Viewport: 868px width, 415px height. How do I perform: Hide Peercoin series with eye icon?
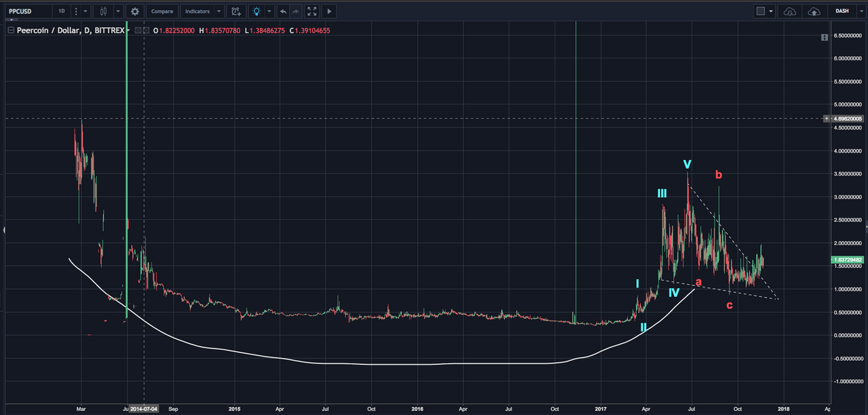click(138, 31)
